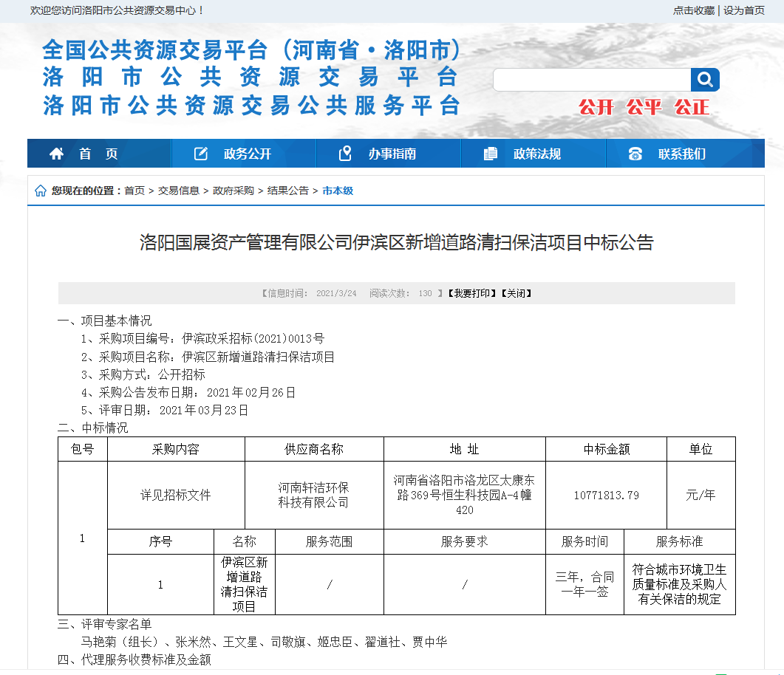Open the 政务公开 menu item
Screen dimensions: 784x675
[248, 154]
